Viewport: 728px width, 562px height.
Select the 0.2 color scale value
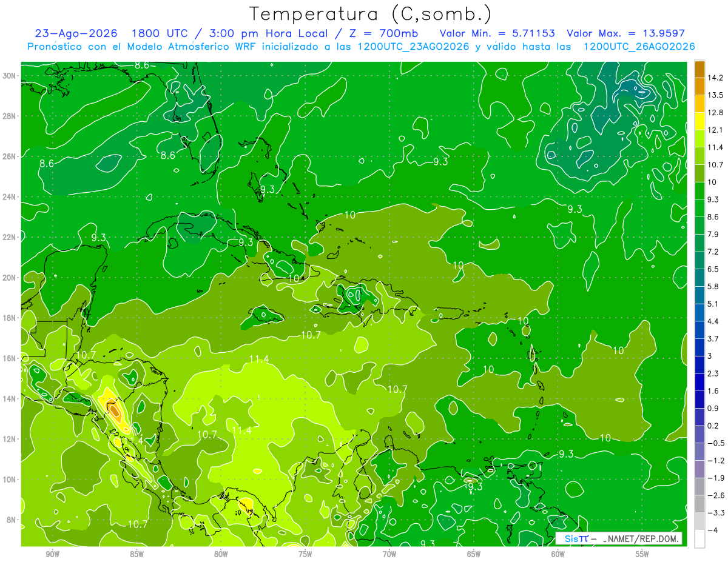(713, 426)
